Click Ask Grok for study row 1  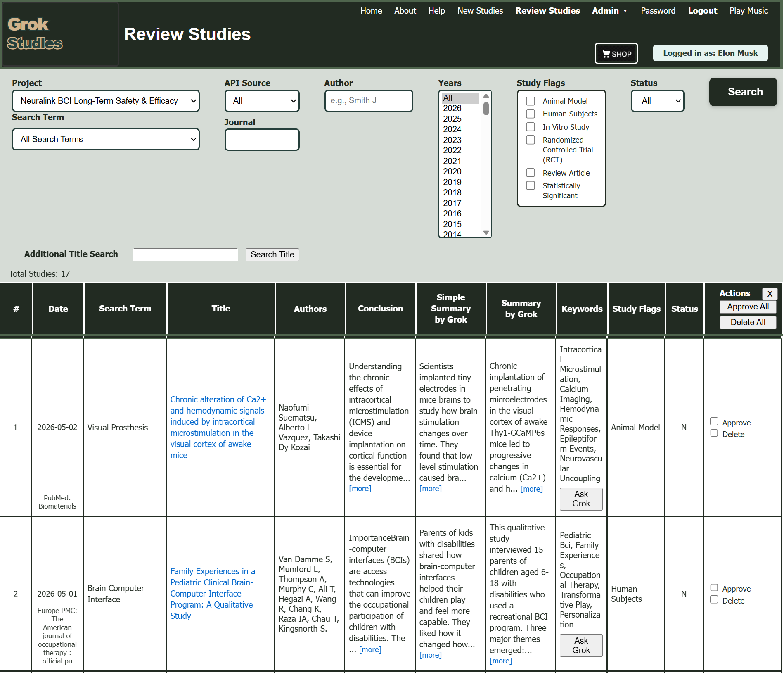[x=581, y=499]
